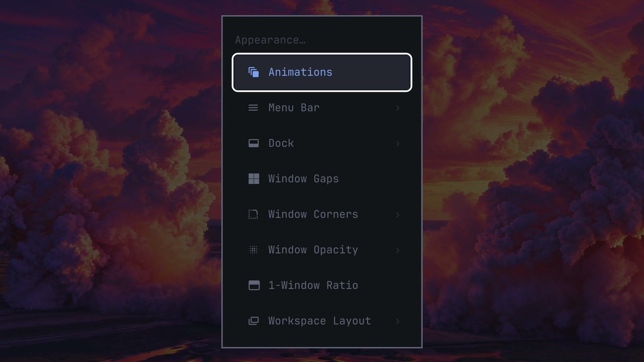This screenshot has width=644, height=362.
Task: Open the Window Corners entry
Action: [x=322, y=214]
